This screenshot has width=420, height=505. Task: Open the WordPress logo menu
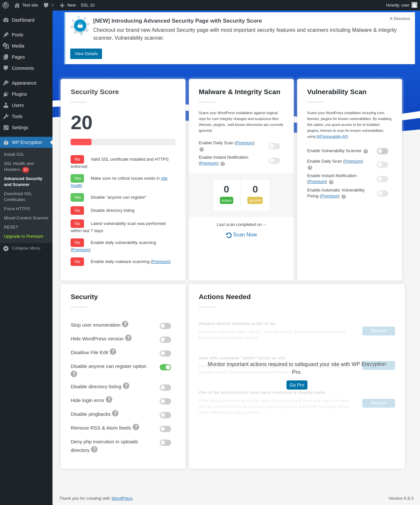pos(6,5)
